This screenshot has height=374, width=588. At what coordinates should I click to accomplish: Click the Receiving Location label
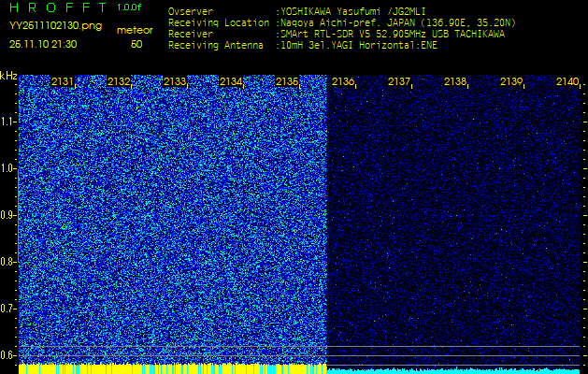[x=219, y=22]
